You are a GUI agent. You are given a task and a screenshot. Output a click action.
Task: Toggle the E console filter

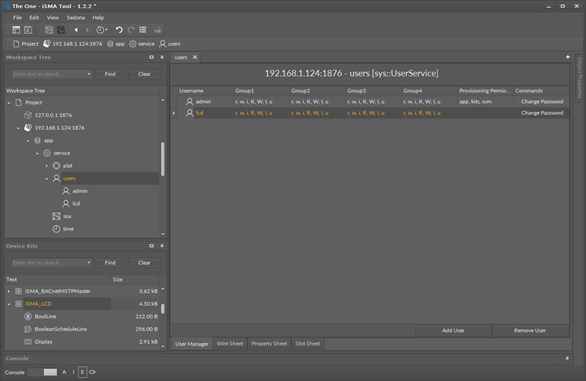(x=82, y=372)
